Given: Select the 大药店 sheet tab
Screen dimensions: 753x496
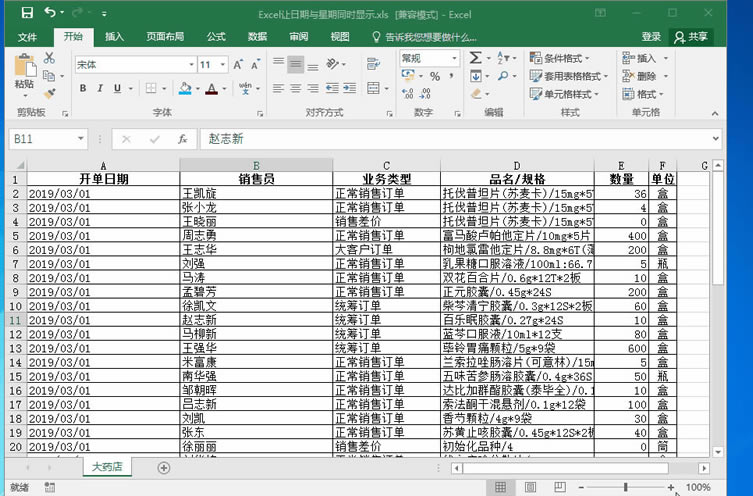Looking at the screenshot, I should click(x=106, y=467).
